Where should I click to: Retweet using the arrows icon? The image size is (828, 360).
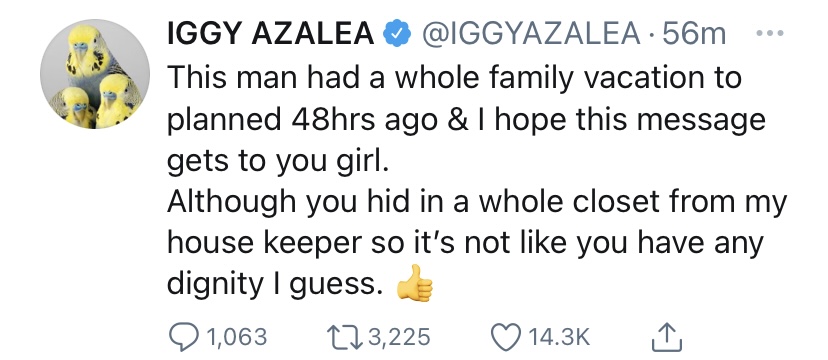tap(344, 338)
